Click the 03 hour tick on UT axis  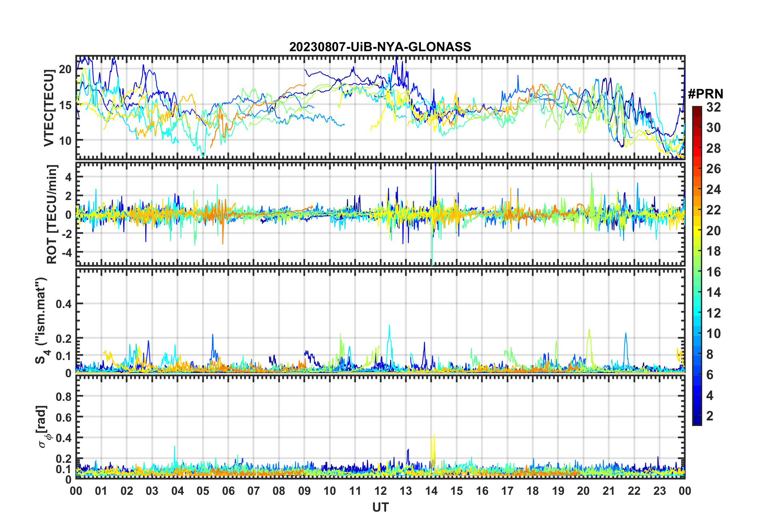point(152,491)
